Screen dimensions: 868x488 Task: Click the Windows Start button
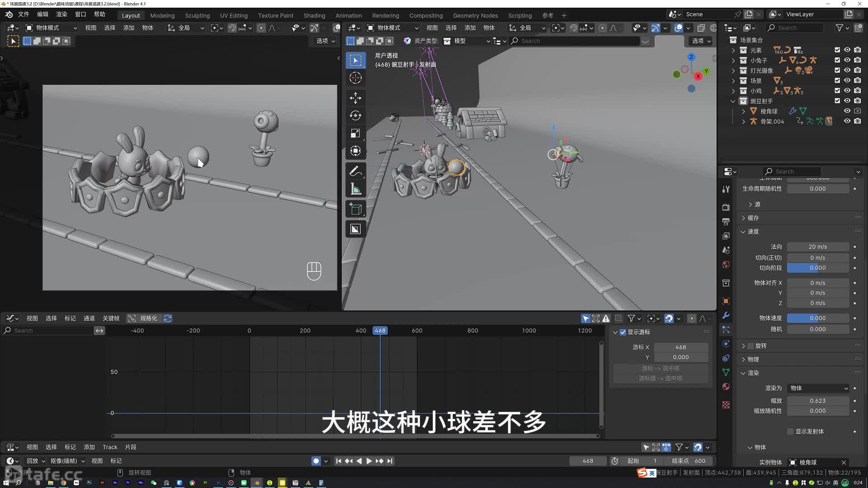[6, 483]
